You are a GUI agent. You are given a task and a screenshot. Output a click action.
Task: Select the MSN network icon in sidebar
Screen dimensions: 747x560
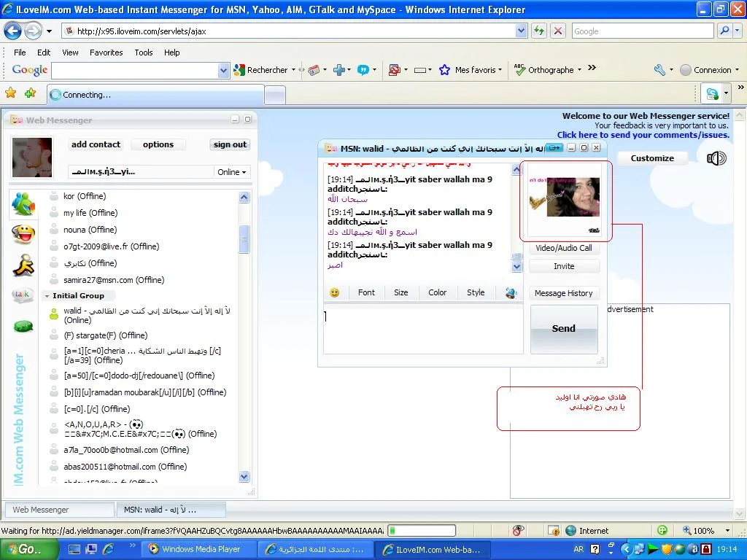point(23,203)
